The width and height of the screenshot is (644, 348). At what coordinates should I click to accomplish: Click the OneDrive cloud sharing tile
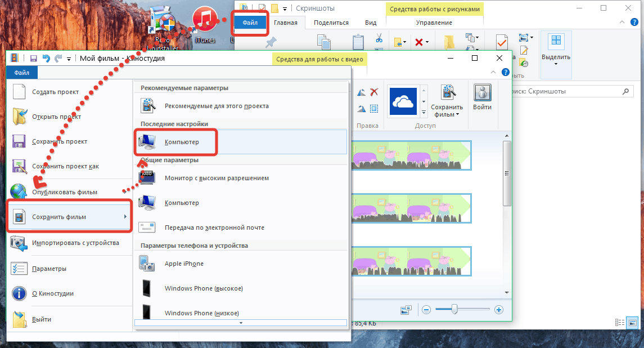pyautogui.click(x=403, y=101)
